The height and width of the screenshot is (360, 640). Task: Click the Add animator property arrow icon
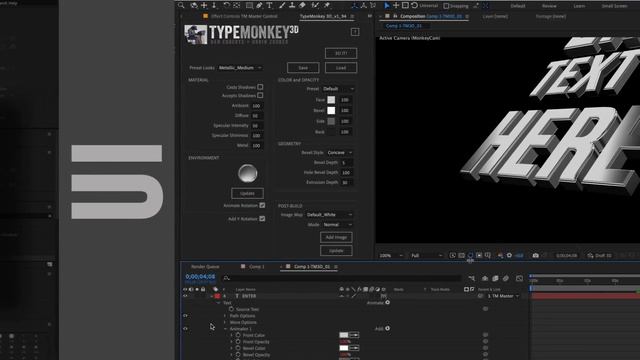tap(387, 328)
